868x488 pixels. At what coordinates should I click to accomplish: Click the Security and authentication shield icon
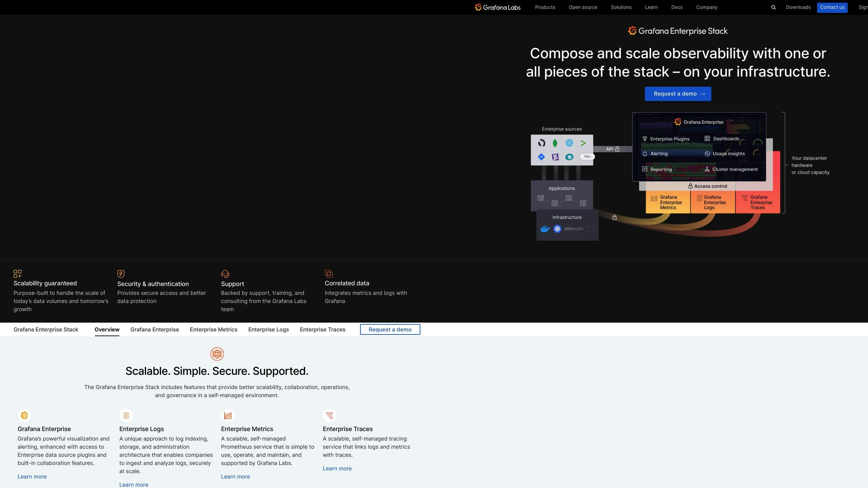(x=120, y=273)
